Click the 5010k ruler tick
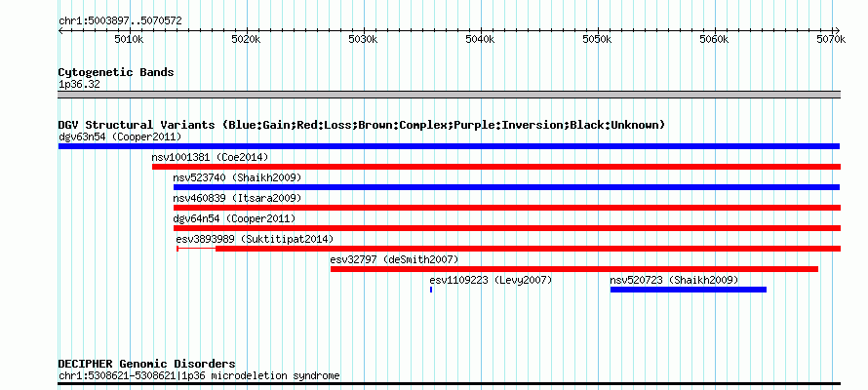Viewport: 868px width, 390px height. (129, 39)
